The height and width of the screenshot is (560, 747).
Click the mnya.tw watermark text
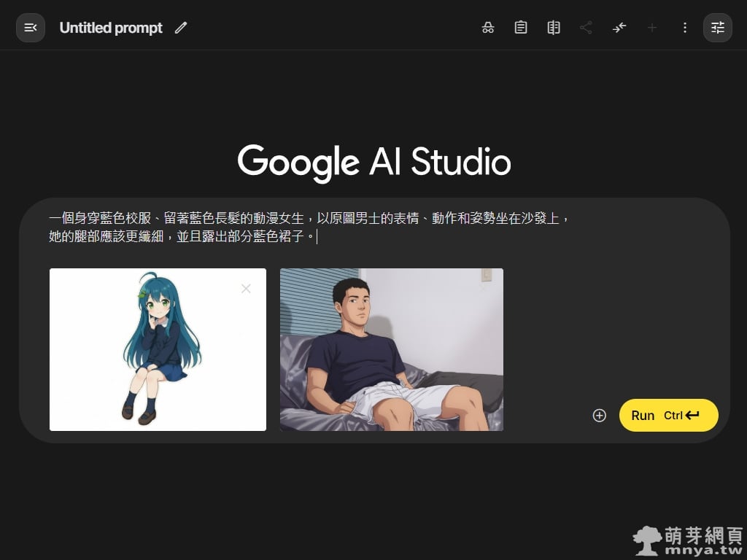point(702,548)
